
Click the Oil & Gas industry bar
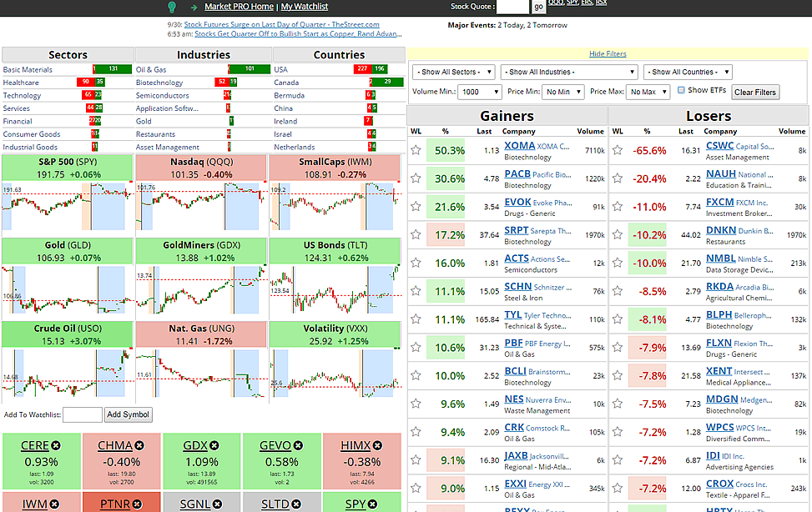pos(249,69)
